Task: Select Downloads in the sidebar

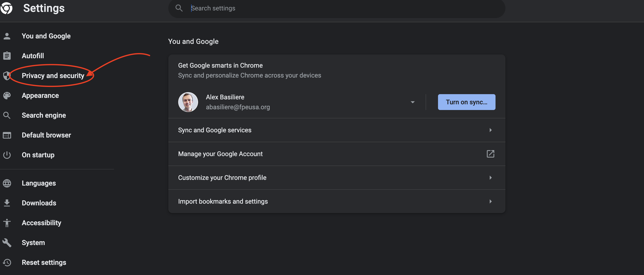Action: pos(39,203)
